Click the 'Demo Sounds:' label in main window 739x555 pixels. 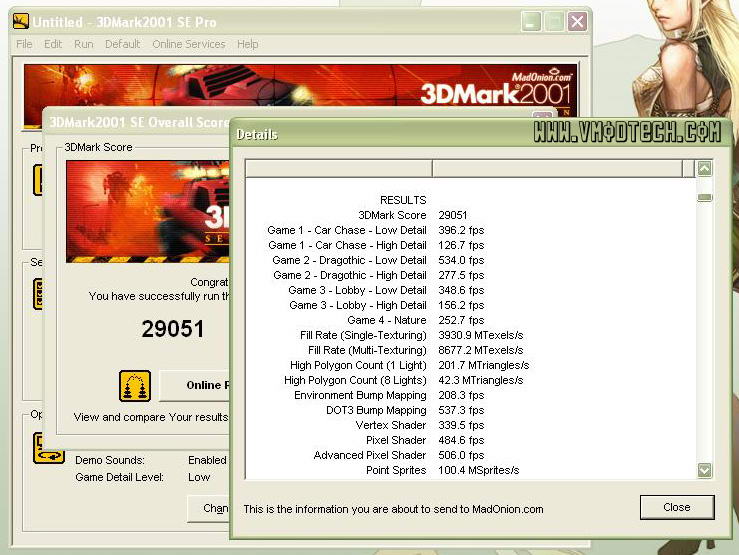[110, 460]
